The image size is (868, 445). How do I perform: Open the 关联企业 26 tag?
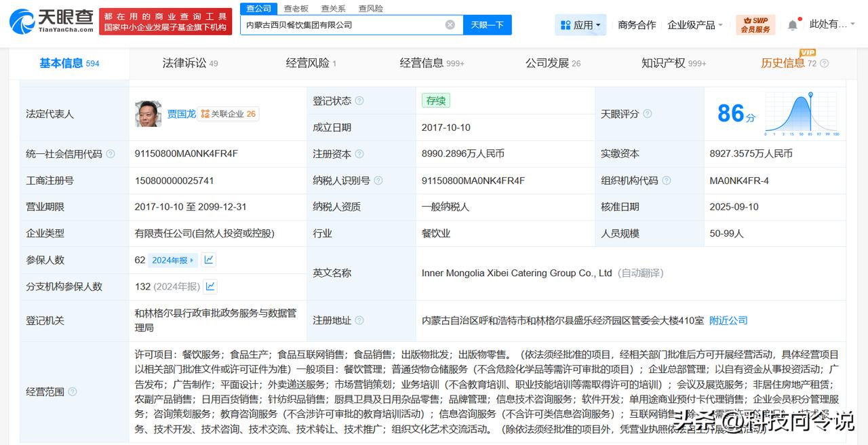pyautogui.click(x=229, y=114)
